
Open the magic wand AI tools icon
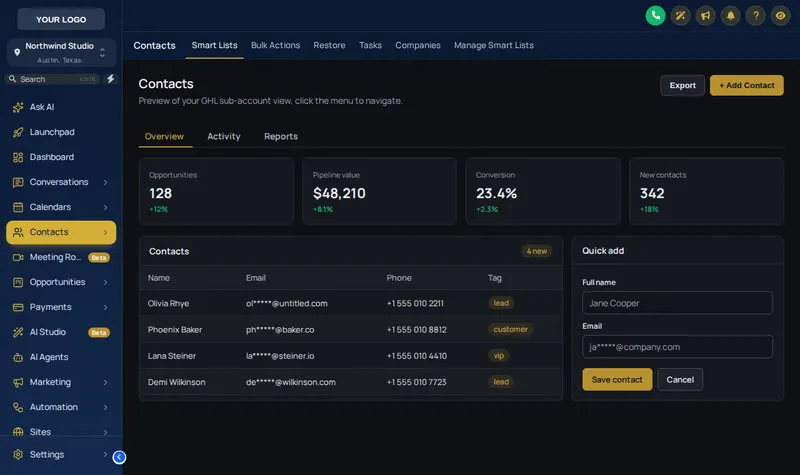[680, 15]
